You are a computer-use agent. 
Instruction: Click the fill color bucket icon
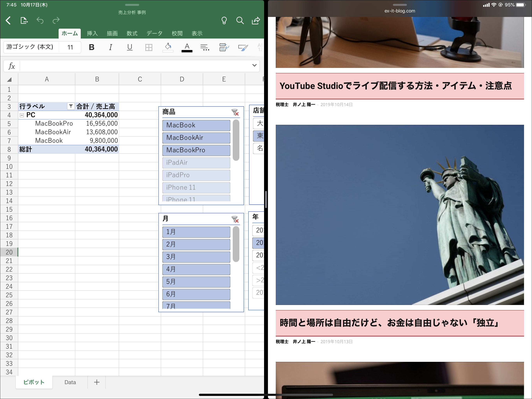click(x=168, y=47)
